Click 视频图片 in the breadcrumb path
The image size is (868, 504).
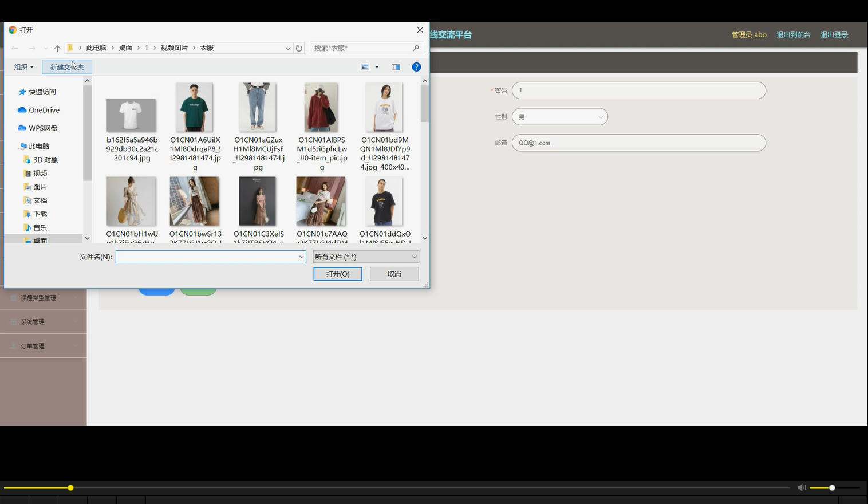coord(174,48)
